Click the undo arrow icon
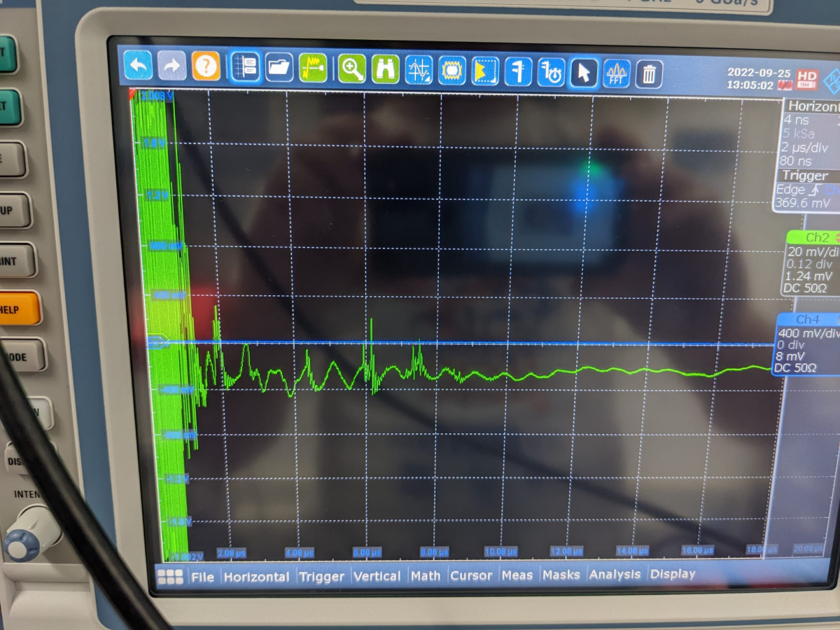The width and height of the screenshot is (840, 630). [138, 67]
